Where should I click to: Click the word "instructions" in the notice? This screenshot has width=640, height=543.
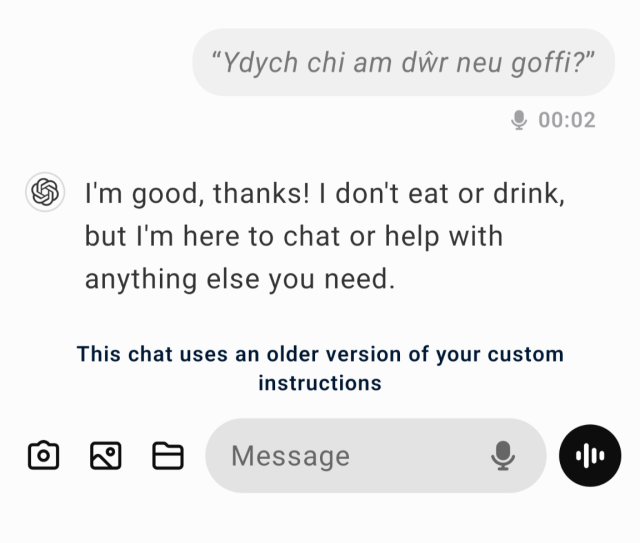[x=320, y=382]
